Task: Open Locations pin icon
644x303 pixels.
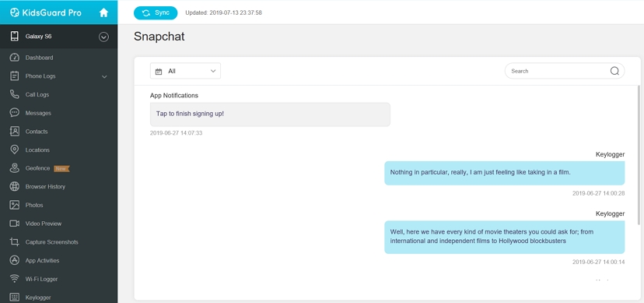Action: [14, 150]
